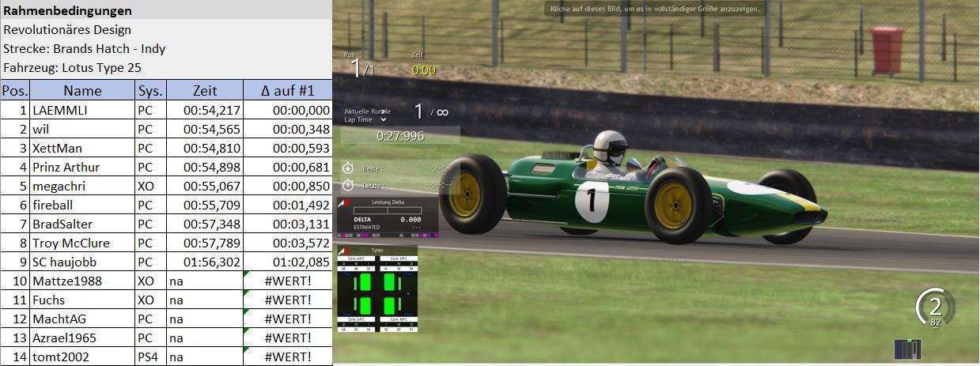Select the time cell 00:55,067

tap(205, 186)
